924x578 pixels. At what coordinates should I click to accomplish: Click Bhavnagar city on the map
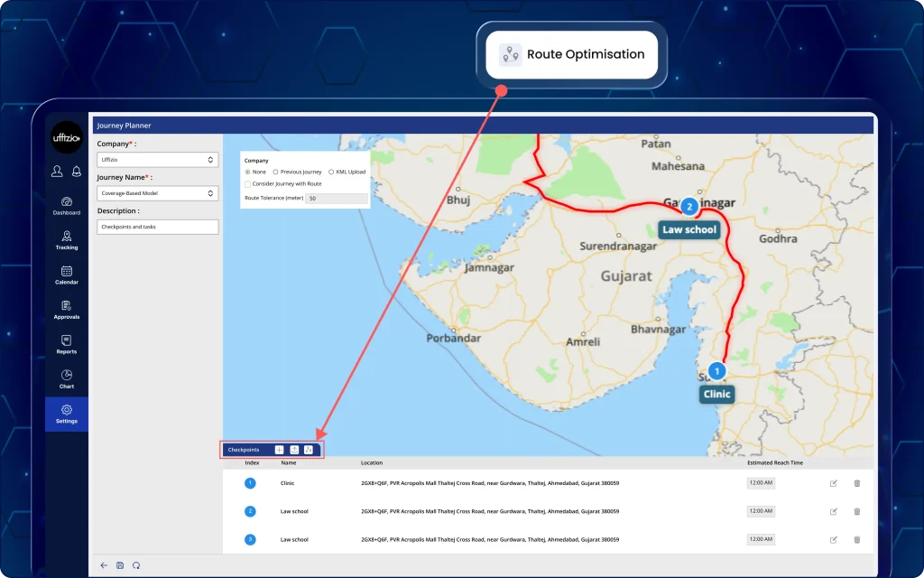click(658, 329)
